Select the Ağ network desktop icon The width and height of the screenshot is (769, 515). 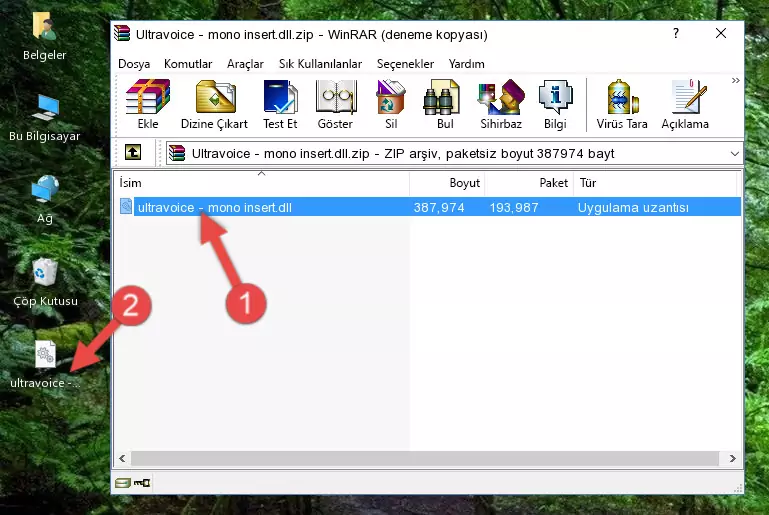(x=45, y=199)
